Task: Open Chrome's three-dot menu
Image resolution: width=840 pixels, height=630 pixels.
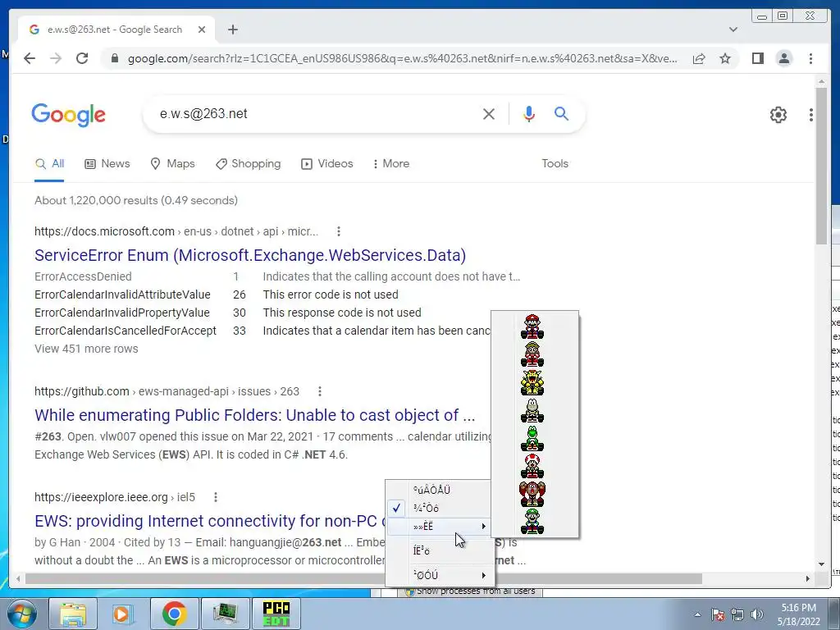Action: 810,58
